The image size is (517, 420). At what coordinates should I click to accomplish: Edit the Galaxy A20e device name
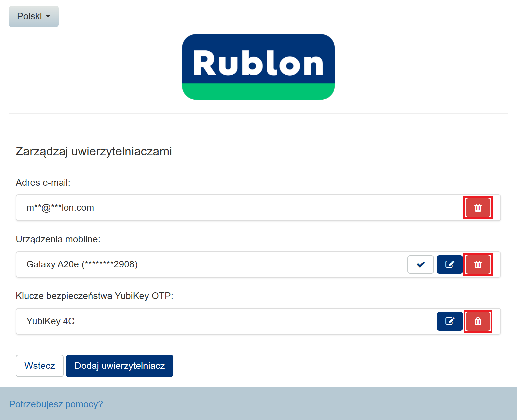450,264
